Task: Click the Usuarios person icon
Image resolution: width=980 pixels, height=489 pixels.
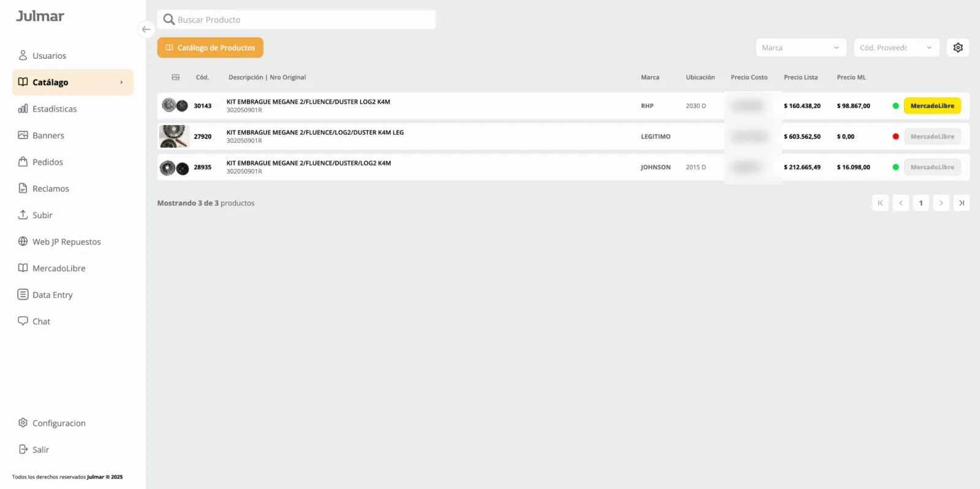Action: point(23,55)
